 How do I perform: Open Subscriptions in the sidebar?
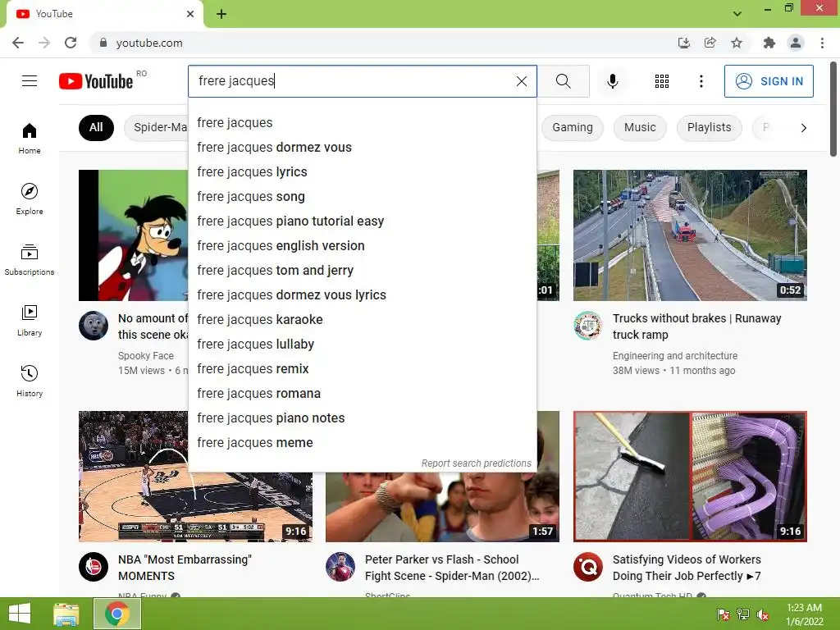(30, 259)
